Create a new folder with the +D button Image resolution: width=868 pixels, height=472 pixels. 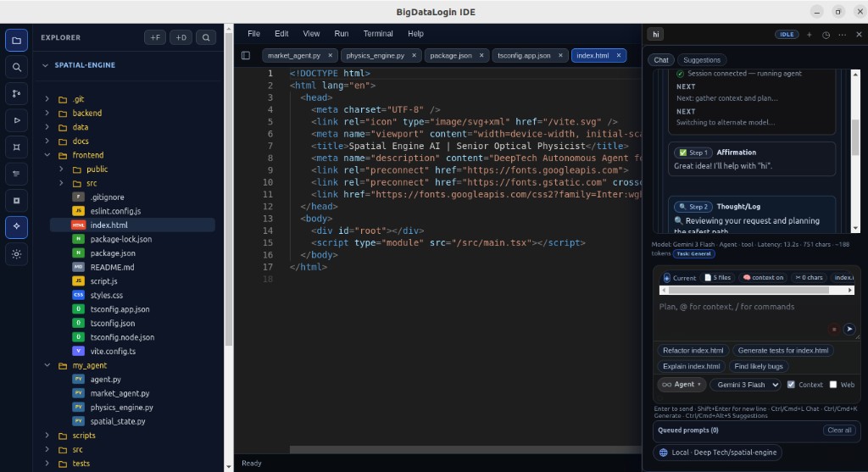[181, 37]
